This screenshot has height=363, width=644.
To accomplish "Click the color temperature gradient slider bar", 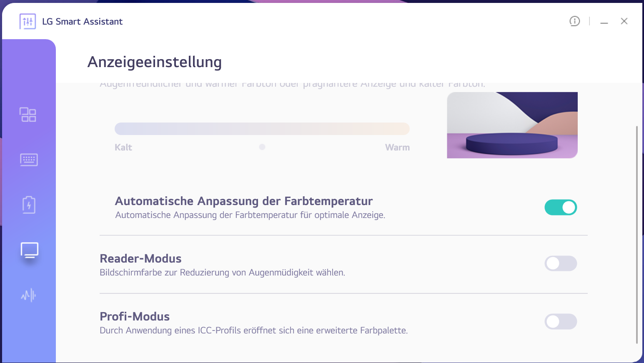I will click(x=262, y=129).
